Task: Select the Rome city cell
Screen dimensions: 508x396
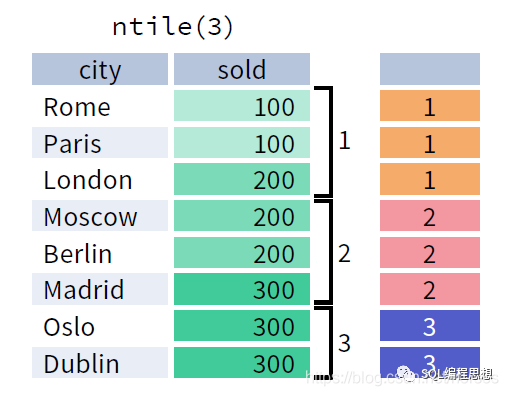Action: point(100,106)
